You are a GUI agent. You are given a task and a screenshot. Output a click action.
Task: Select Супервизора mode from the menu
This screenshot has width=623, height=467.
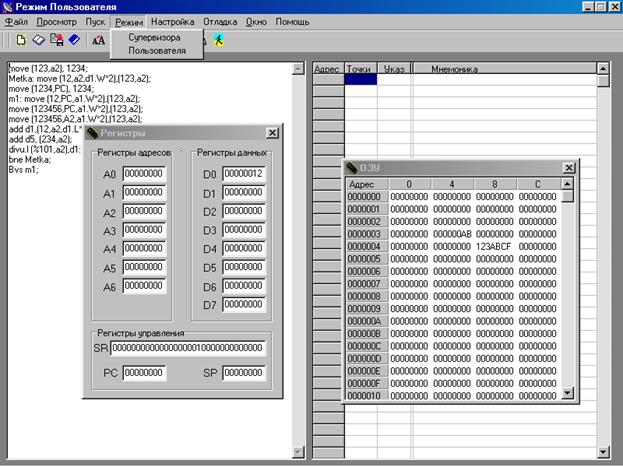154,37
